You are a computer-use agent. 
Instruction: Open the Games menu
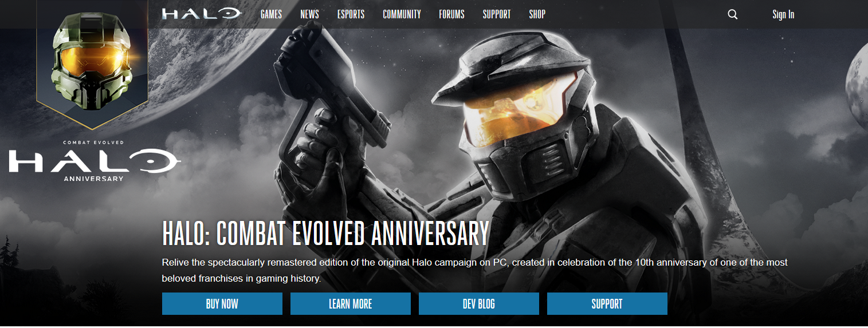[271, 14]
